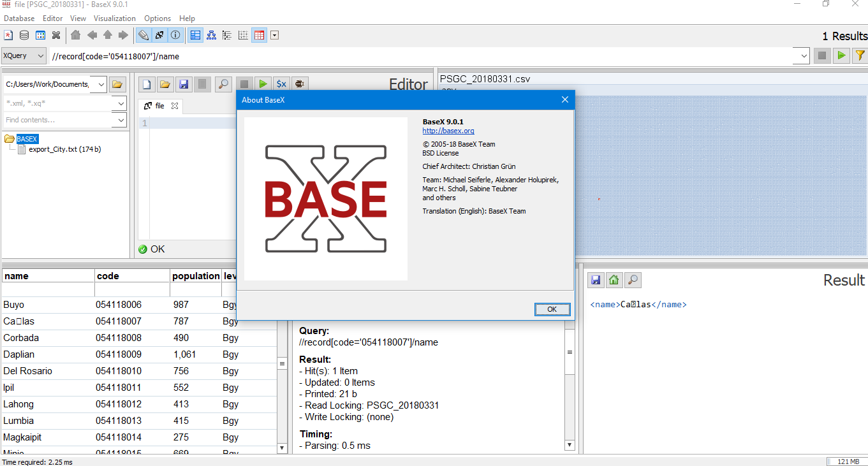Click the Go Back left arrow icon
The width and height of the screenshot is (868, 466).
(92, 35)
